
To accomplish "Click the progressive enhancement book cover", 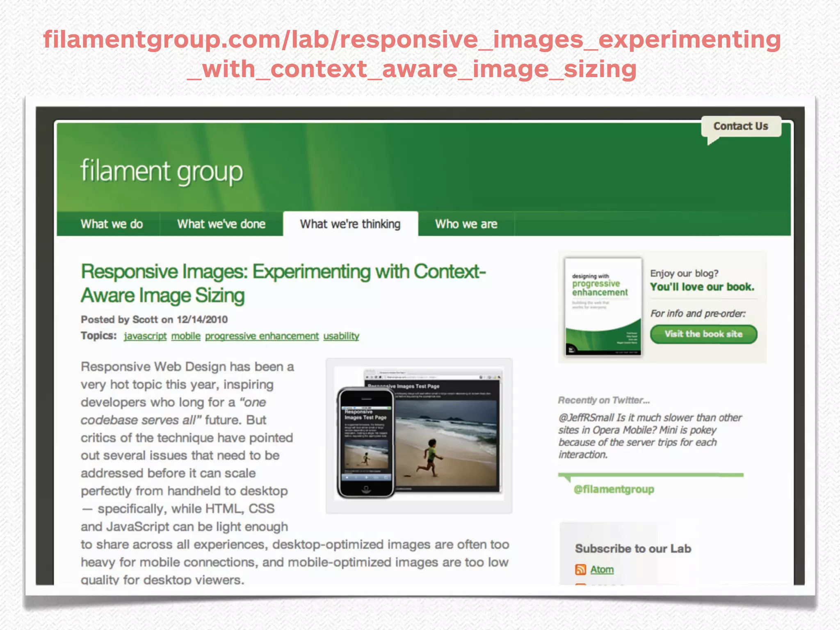I will 603,306.
